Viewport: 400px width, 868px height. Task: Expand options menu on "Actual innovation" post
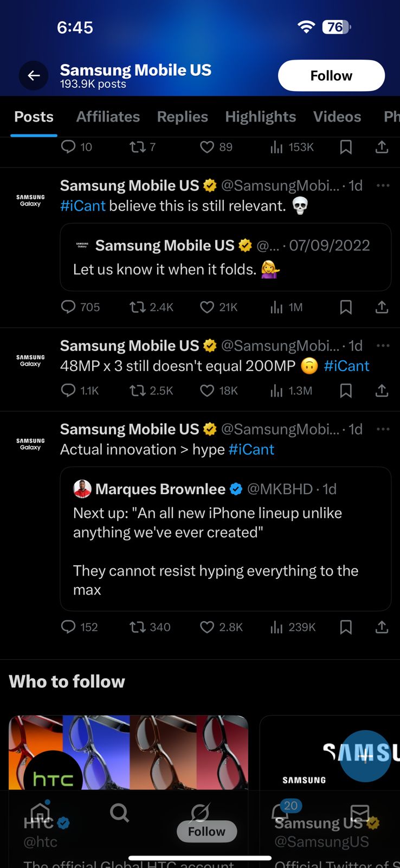(383, 429)
